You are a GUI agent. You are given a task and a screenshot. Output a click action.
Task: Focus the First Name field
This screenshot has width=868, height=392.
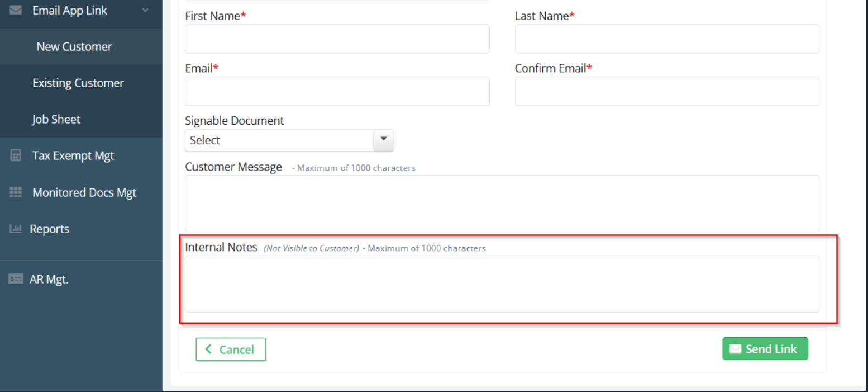337,39
